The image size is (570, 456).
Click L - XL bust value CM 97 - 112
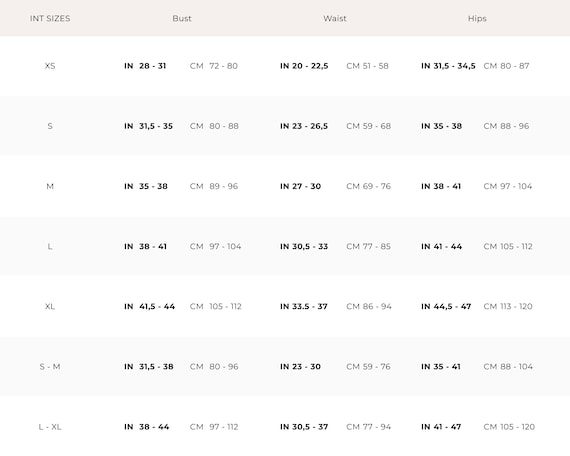click(214, 427)
